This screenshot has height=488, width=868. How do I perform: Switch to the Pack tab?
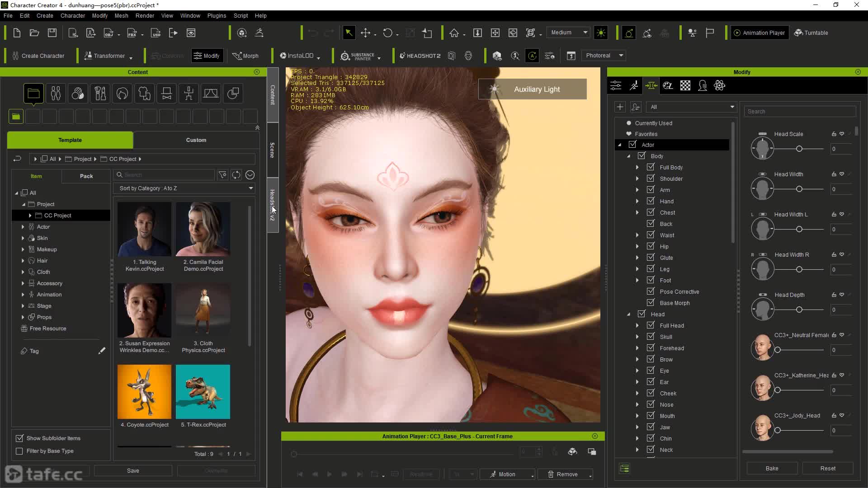pyautogui.click(x=86, y=176)
